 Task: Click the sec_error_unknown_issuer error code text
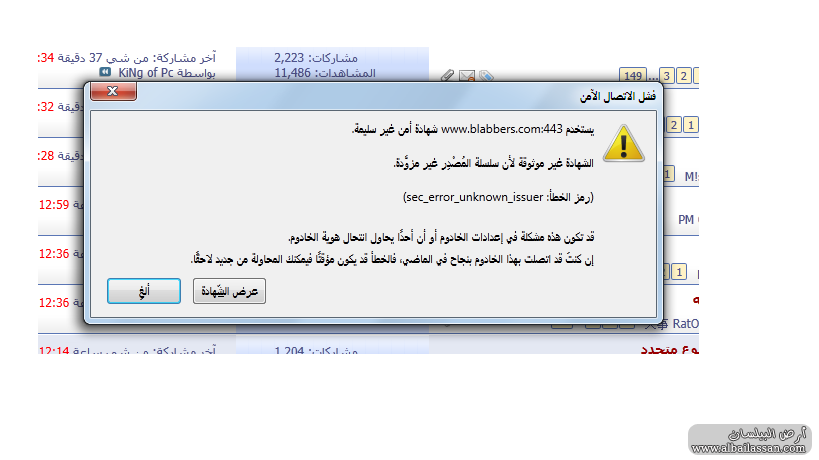pos(474,197)
